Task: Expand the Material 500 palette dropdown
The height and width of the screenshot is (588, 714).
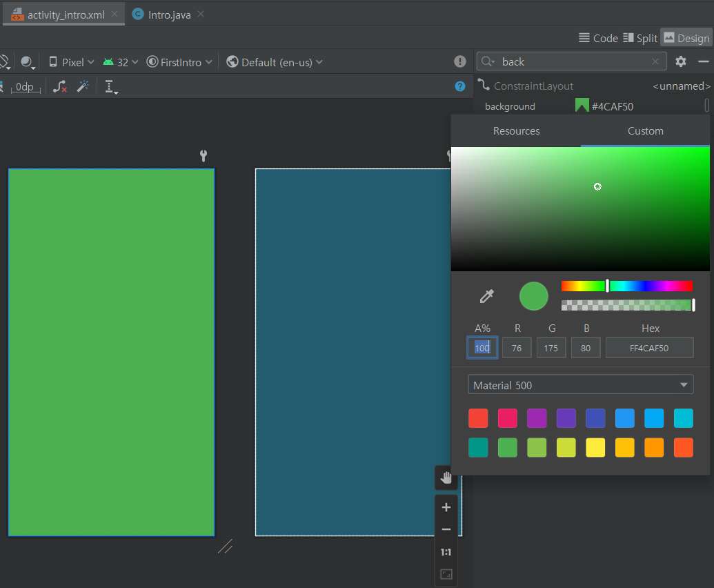Action: click(580, 385)
